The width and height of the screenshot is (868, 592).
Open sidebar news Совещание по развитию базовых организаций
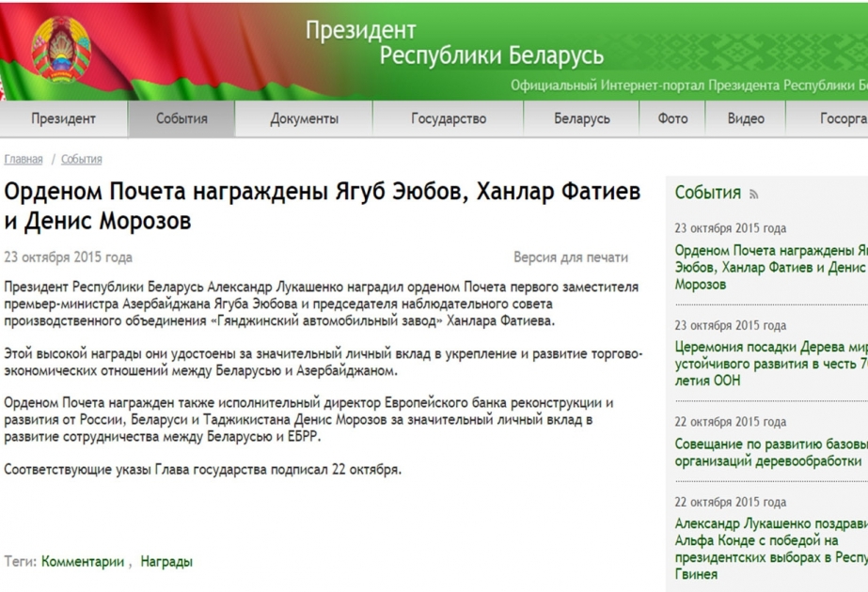pos(770,452)
